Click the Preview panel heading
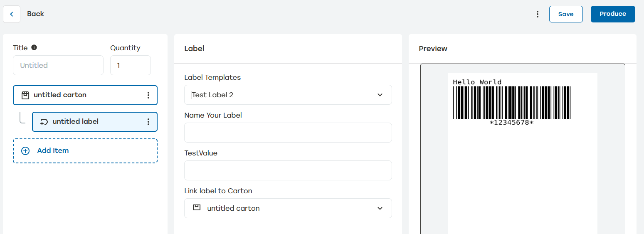The image size is (644, 234). pos(433,49)
